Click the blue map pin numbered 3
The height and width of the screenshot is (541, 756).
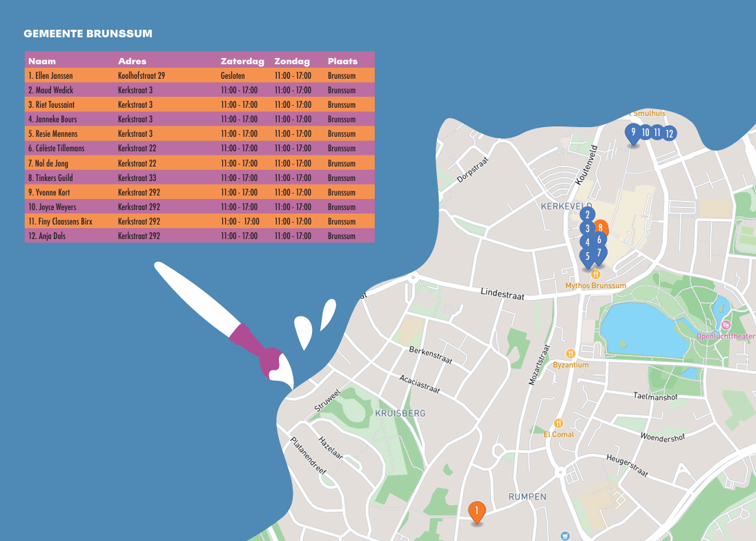tap(587, 229)
